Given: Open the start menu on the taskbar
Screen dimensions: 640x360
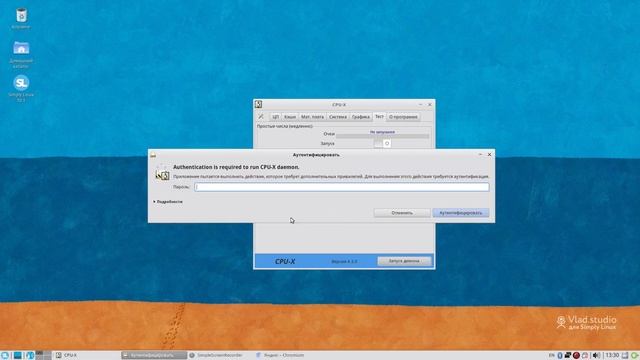Looking at the screenshot, I should [5, 356].
